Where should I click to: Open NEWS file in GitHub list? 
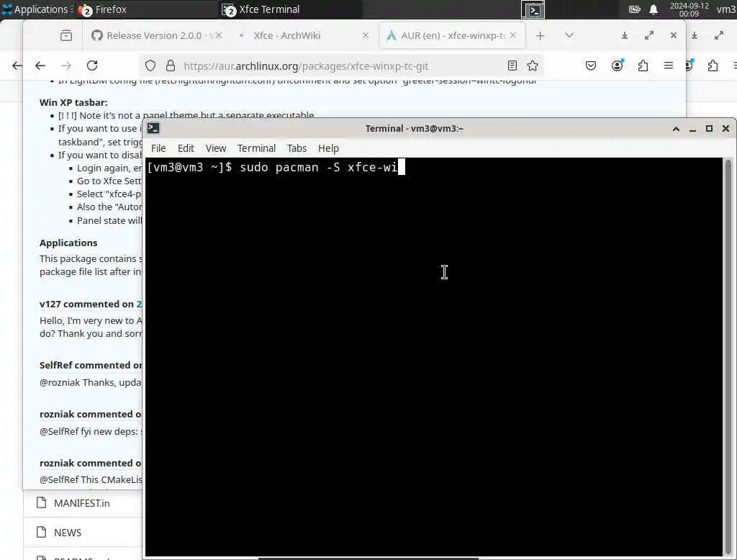tap(68, 533)
